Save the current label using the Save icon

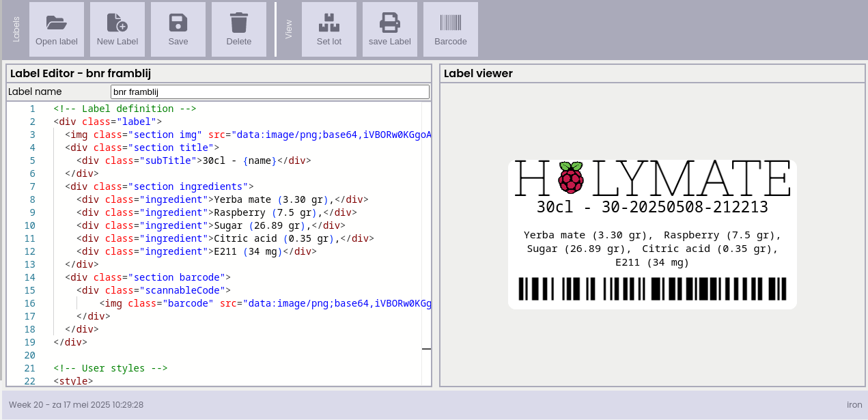[x=178, y=29]
